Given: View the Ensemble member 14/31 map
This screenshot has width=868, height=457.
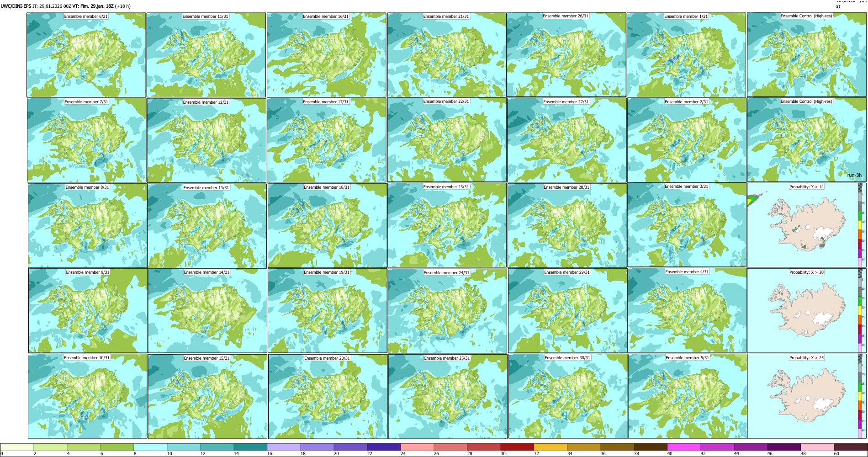Looking at the screenshot, I should [207, 310].
